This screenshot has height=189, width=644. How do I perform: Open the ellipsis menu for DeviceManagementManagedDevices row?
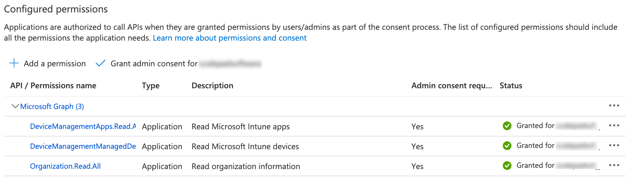click(x=614, y=145)
